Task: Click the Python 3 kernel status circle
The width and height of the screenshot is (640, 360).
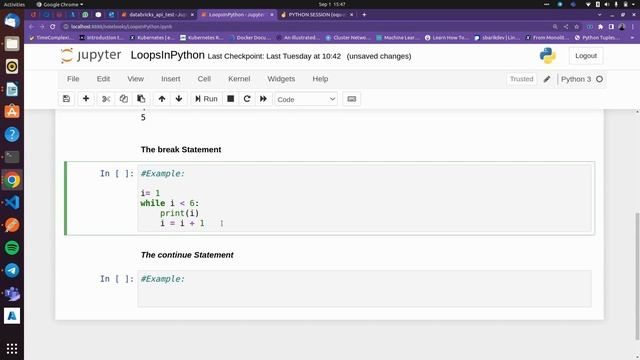Action: [x=599, y=79]
